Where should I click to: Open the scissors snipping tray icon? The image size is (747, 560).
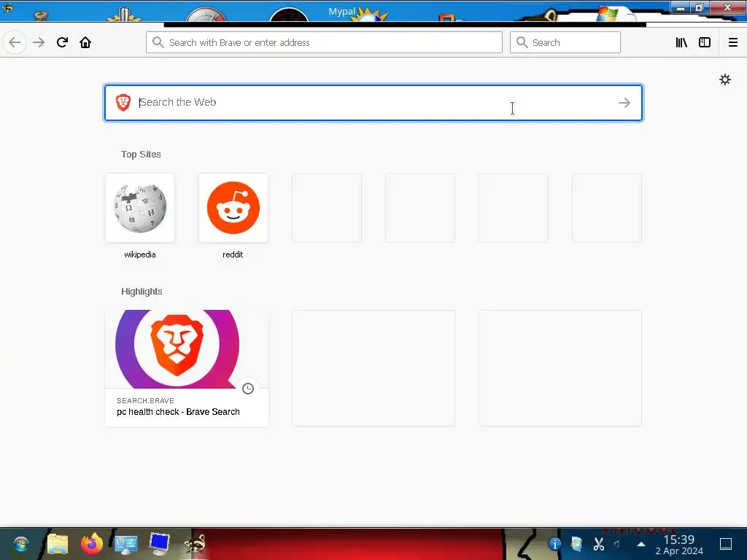(599, 544)
